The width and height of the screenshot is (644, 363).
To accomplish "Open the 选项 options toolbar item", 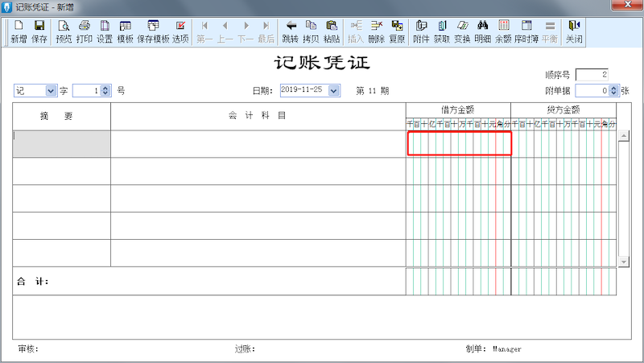I will coord(180,31).
